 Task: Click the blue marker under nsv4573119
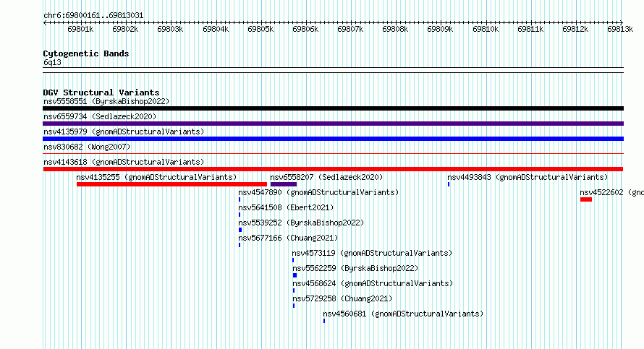coord(293,260)
